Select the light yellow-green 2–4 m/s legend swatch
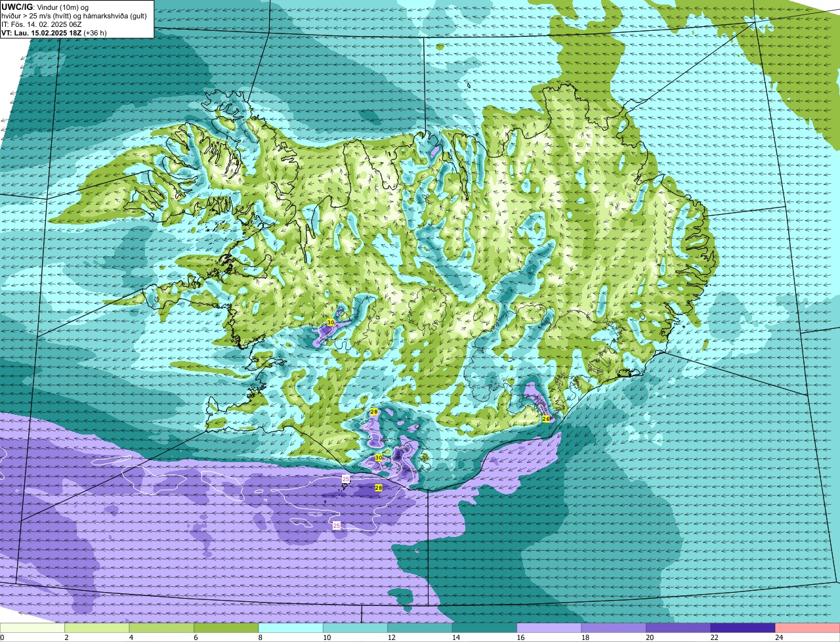840x642 pixels. tap(97, 628)
